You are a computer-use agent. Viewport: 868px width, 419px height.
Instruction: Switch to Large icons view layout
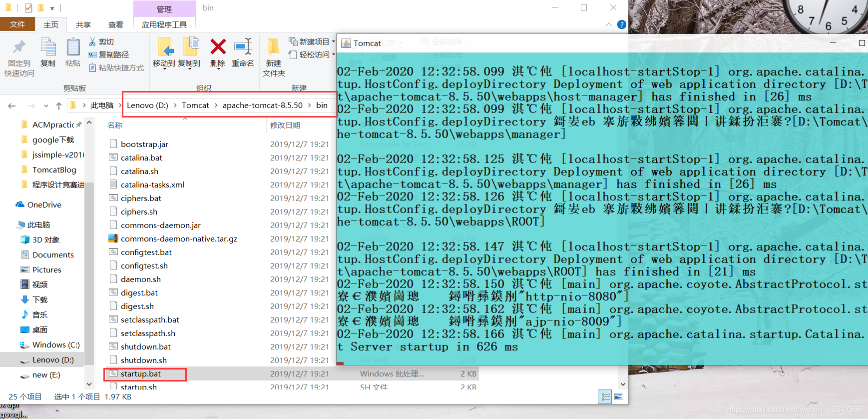pos(618,396)
